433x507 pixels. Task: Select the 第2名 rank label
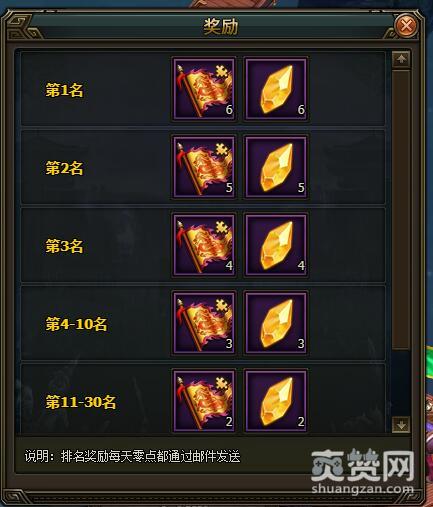pyautogui.click(x=64, y=168)
